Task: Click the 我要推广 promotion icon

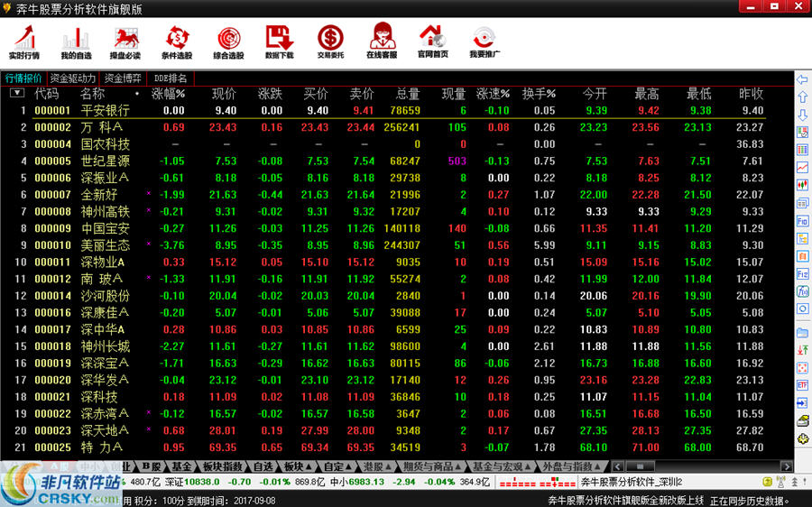Action: coord(484,42)
